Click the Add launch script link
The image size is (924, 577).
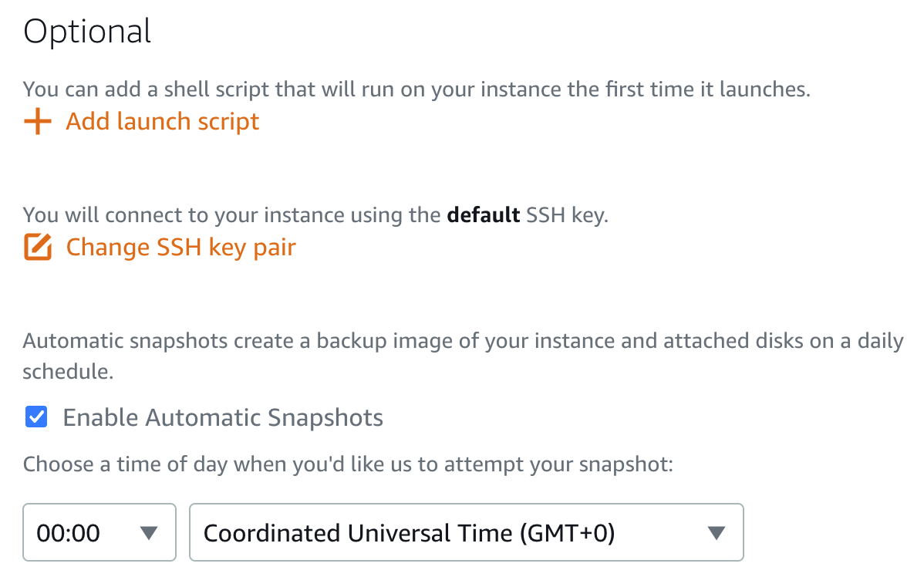[x=161, y=122]
